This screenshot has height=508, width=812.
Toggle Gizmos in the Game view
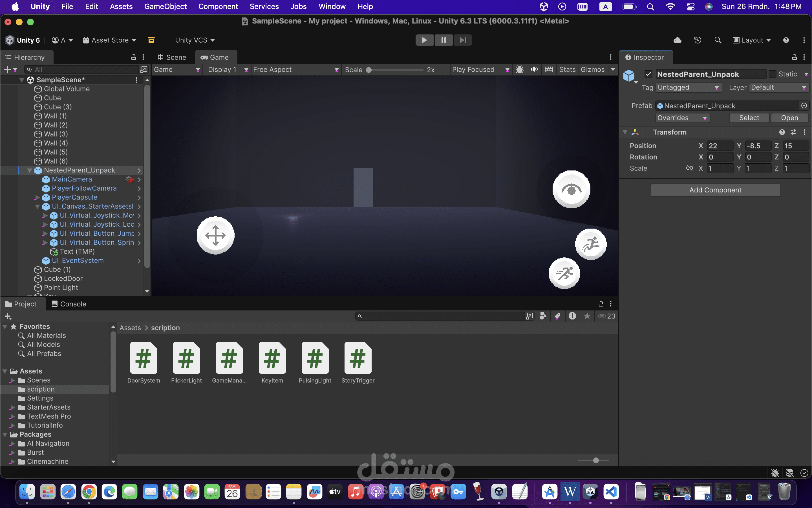tap(593, 69)
